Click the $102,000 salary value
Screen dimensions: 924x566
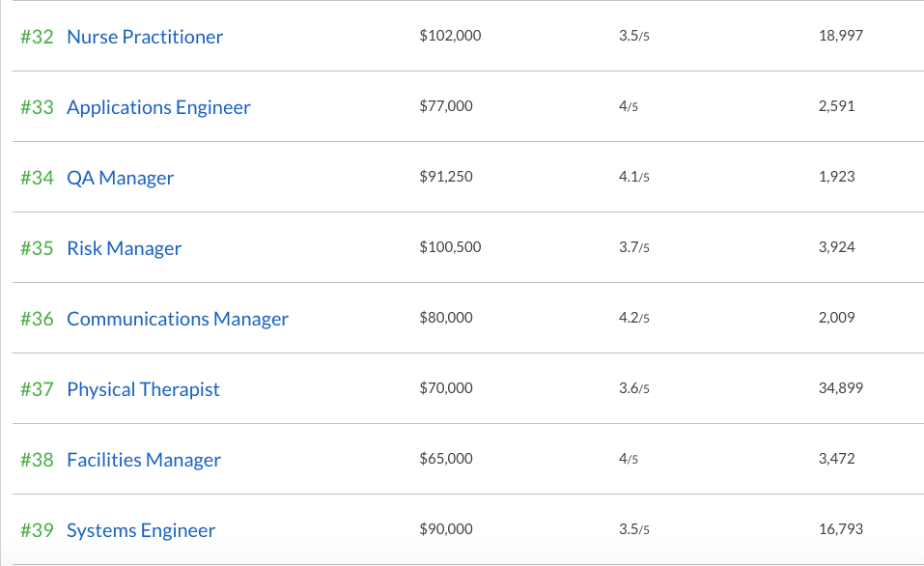(450, 36)
